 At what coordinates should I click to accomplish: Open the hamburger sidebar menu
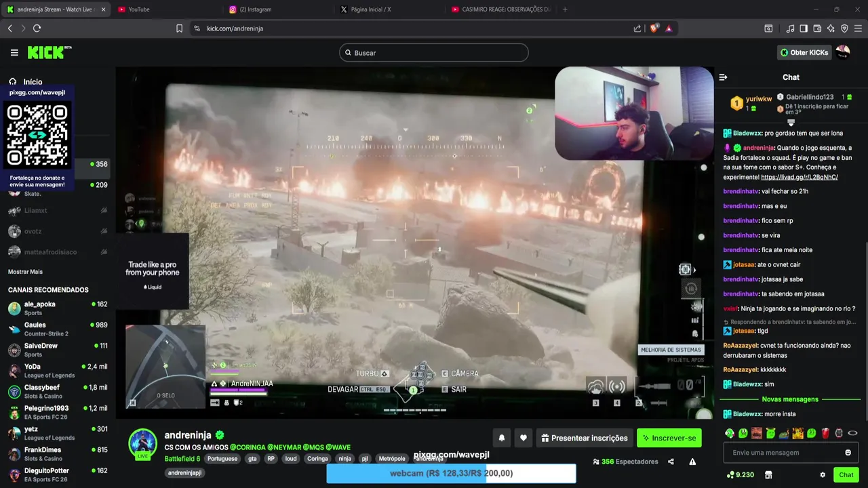click(14, 52)
